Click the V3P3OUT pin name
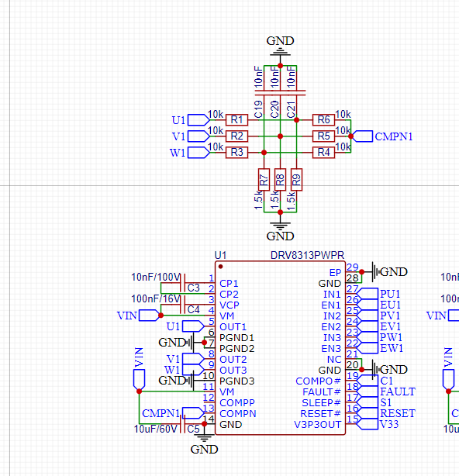Viewport: 459px width, 476px height. coord(318,424)
